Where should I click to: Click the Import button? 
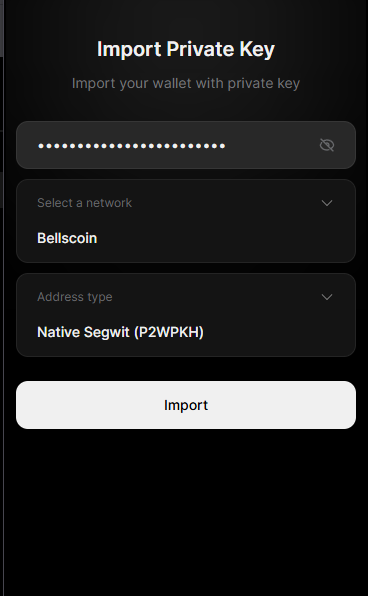point(186,405)
